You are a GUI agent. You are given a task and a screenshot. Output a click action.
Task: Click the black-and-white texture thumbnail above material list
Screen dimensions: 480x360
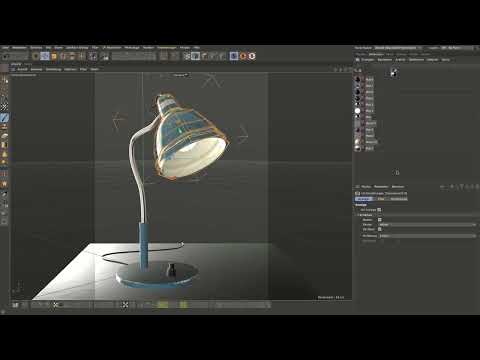pyautogui.click(x=394, y=73)
